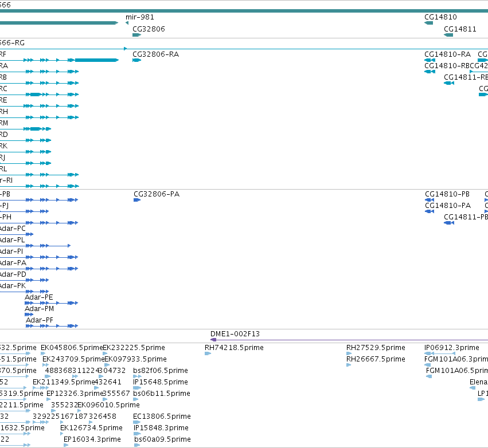Select EST bs60a09.5prime
Screen dimensions: 488x448
162,440
